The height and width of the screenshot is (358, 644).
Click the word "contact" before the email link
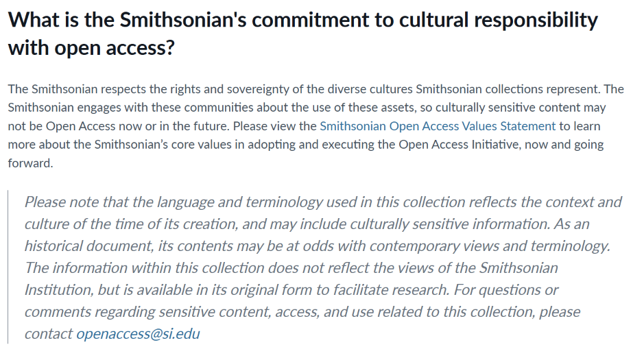(x=48, y=334)
